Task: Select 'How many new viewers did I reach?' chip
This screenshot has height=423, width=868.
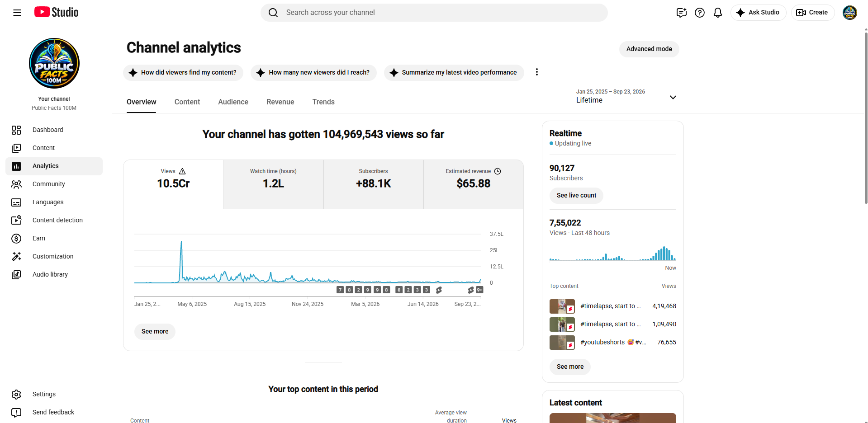Action: (x=313, y=72)
